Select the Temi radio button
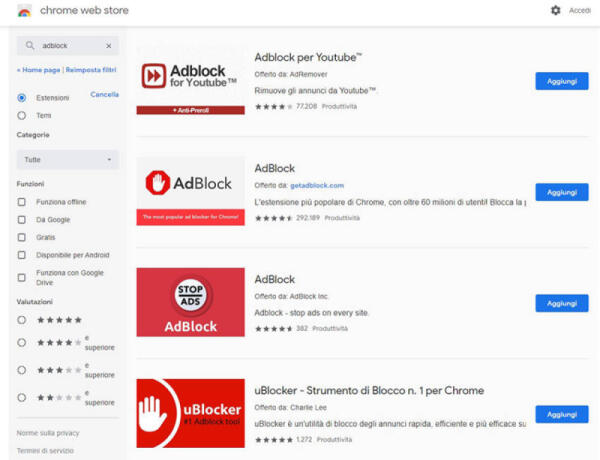Image resolution: width=600 pixels, height=460 pixels. [22, 115]
